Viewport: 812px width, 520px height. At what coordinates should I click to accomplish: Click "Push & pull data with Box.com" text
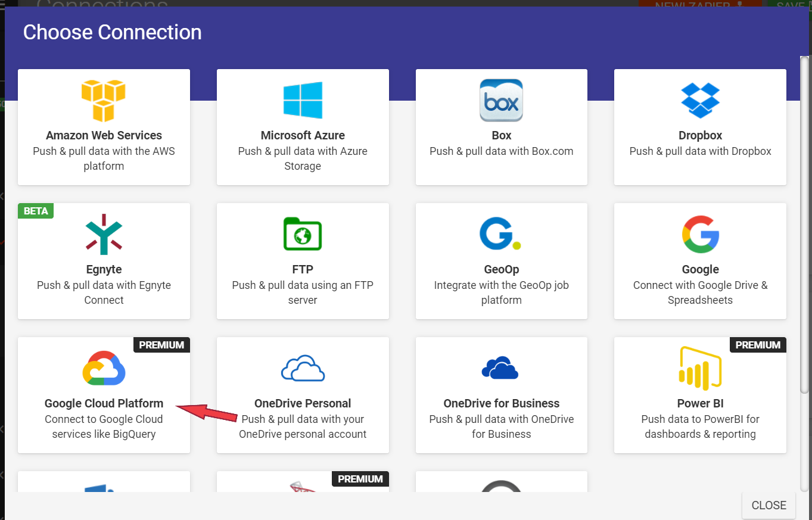click(x=501, y=151)
